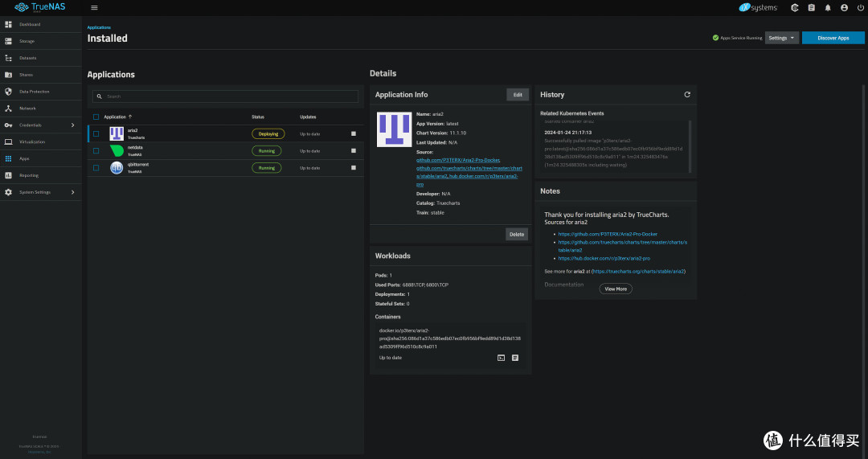868x459 pixels.
Task: Open the hub.docker.com/r/p3terx/aria2-pro link in Notes
Action: tap(604, 259)
